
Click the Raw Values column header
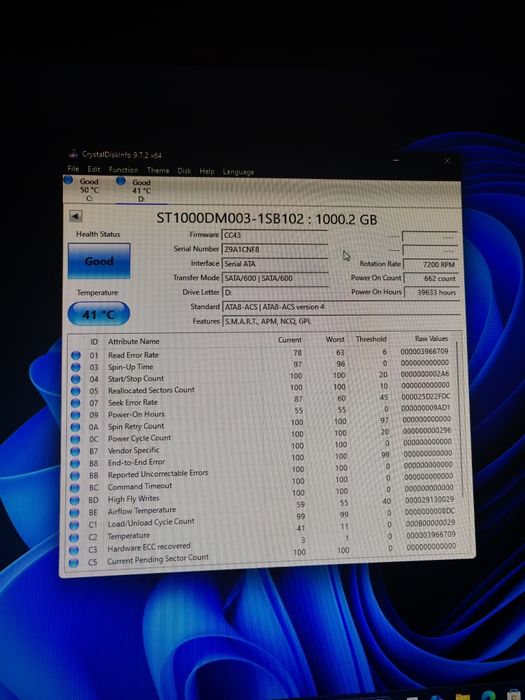pos(431,338)
